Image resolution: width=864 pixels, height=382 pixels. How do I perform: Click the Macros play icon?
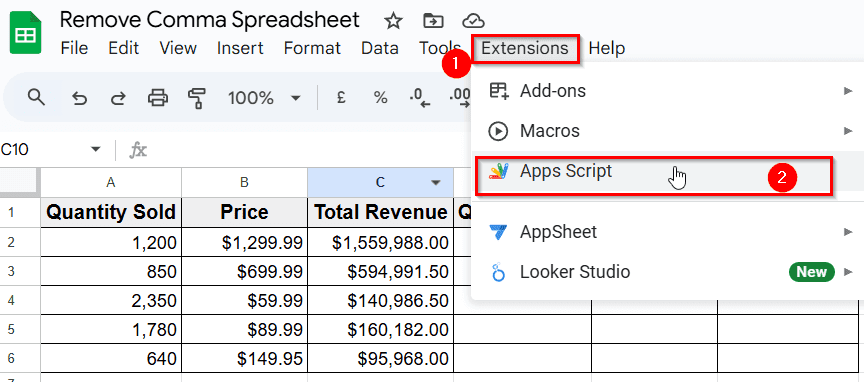[x=498, y=131]
